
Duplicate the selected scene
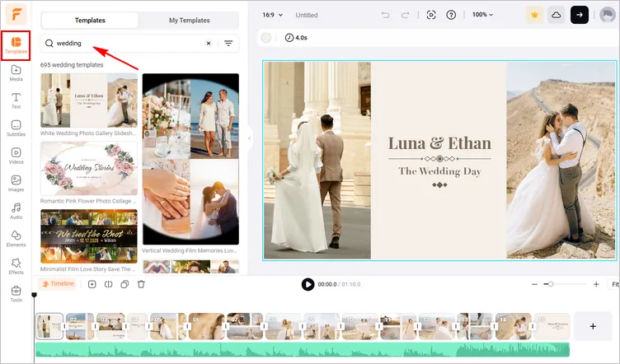[x=124, y=284]
